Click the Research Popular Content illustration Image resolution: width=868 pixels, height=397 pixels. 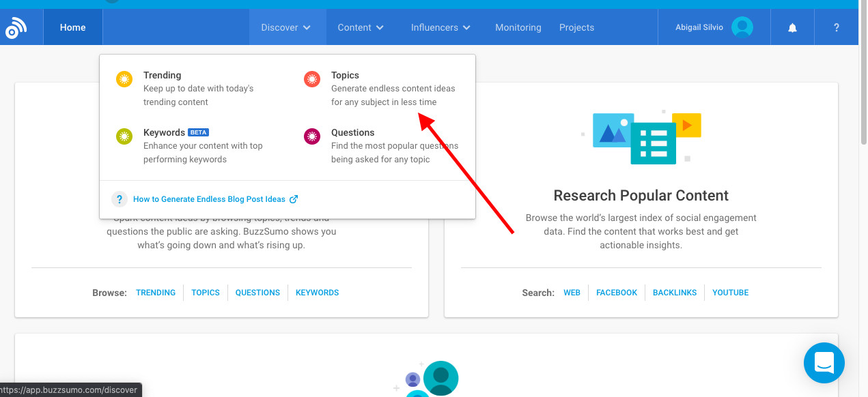(x=641, y=136)
